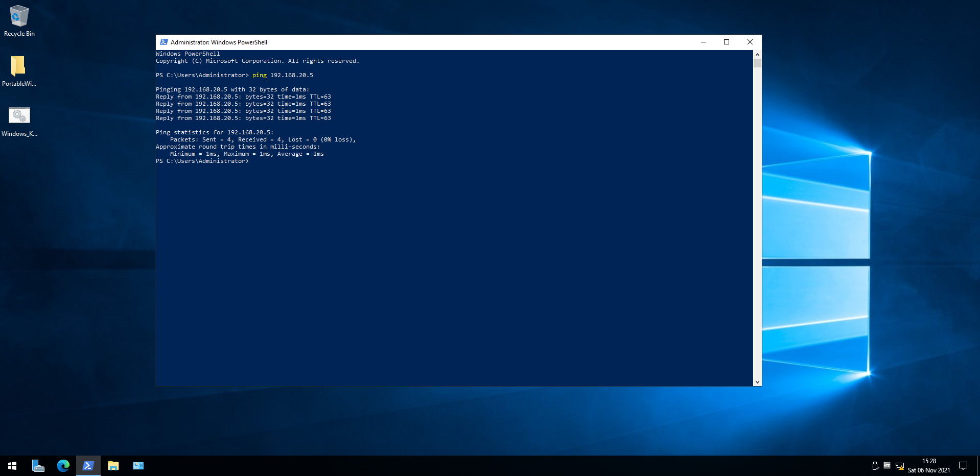This screenshot has height=476, width=980.
Task: Click the PowerShell scrollbar thumb
Action: pos(757,63)
